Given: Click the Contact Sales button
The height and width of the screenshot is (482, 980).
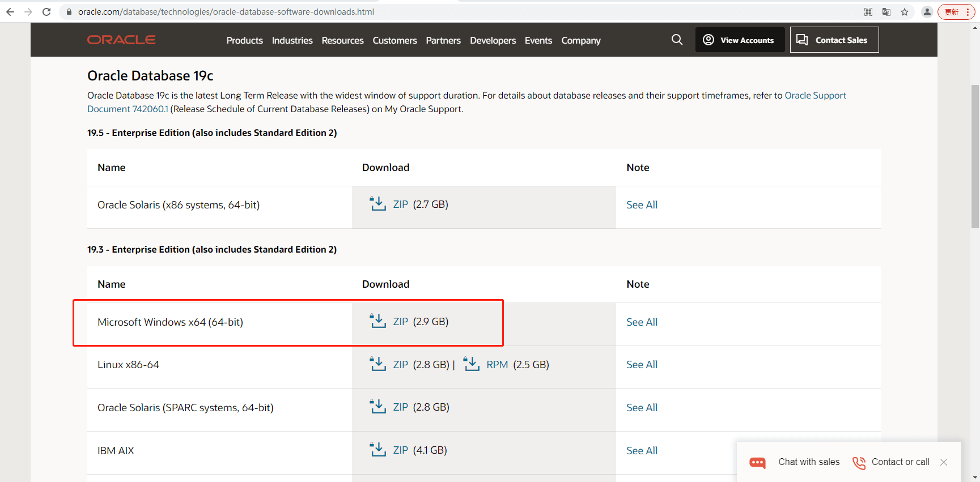Looking at the screenshot, I should click(834, 40).
